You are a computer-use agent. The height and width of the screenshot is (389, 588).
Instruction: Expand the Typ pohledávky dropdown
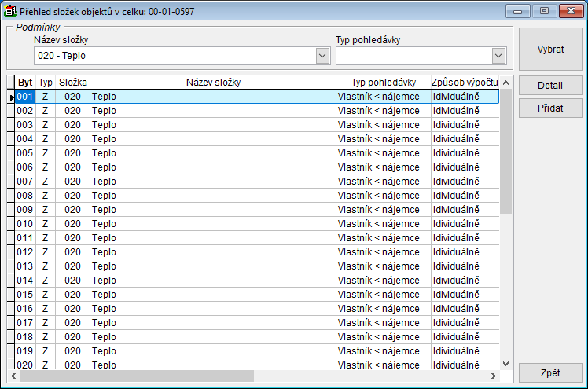point(498,56)
